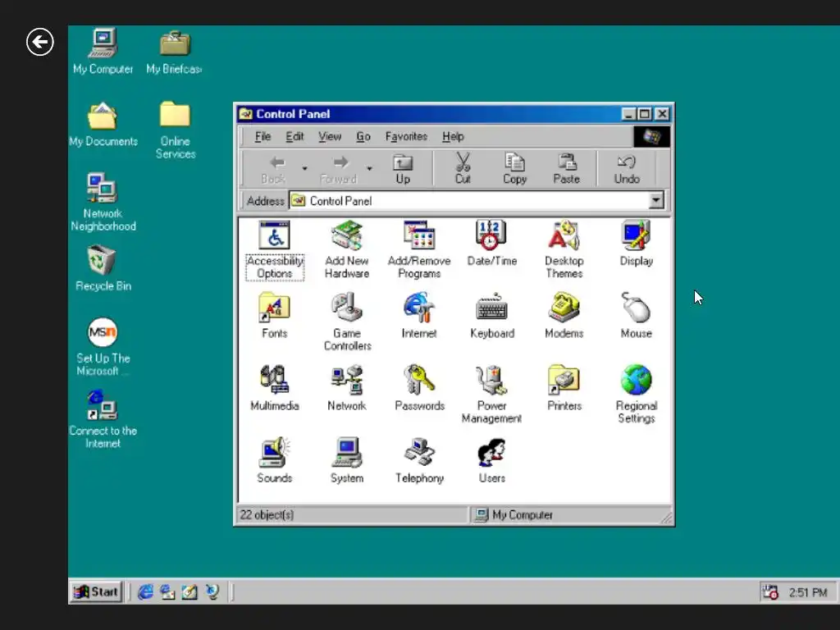Open the Favorites menu
The image size is (840, 630).
coord(406,137)
